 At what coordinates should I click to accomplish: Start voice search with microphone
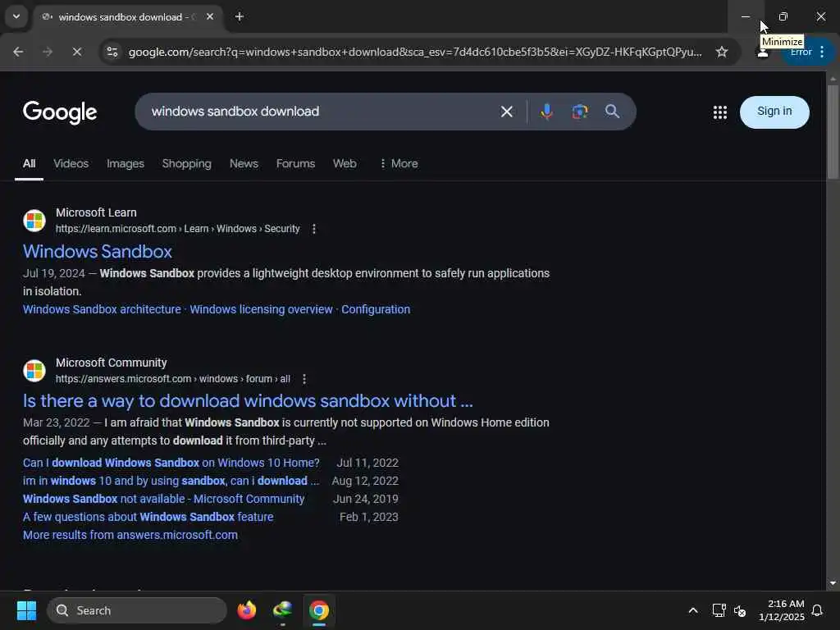546,112
